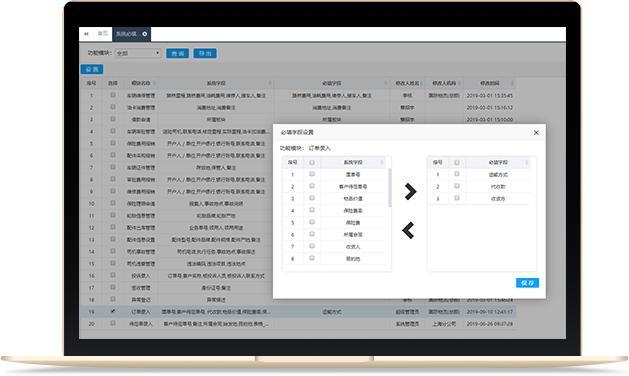This screenshot has width=629, height=376.
Task: Click the blue 设置 button
Action: click(x=92, y=69)
